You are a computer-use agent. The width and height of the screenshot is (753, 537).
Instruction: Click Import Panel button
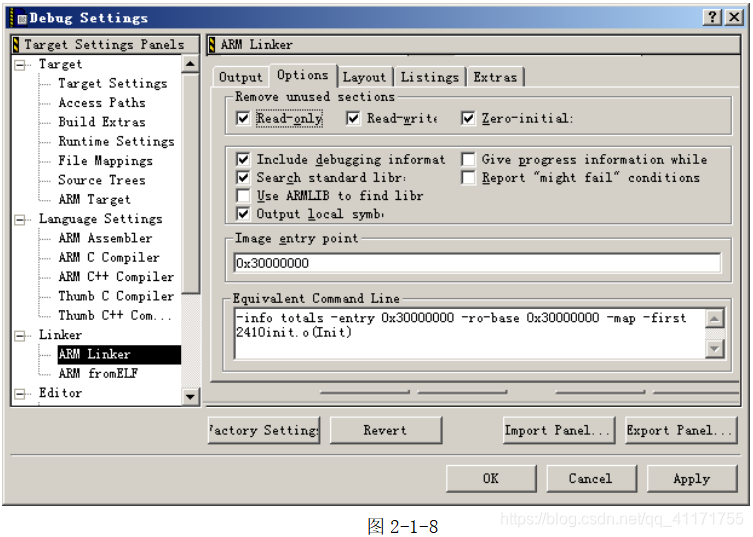559,430
